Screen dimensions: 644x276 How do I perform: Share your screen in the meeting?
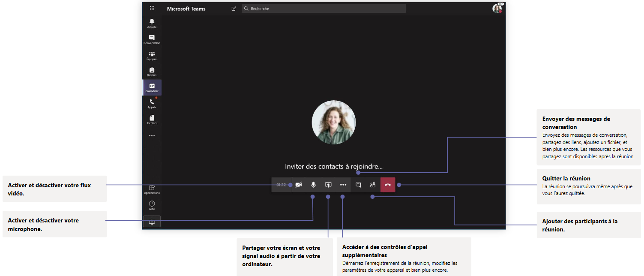click(328, 185)
